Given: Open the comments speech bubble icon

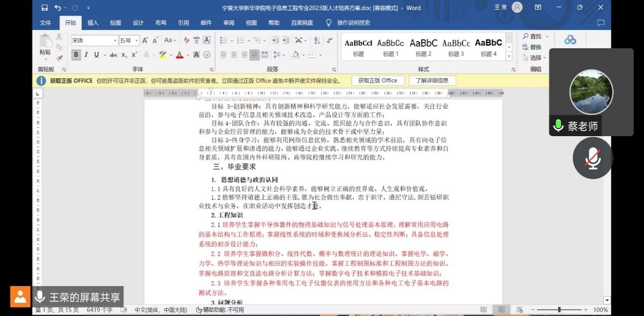Looking at the screenshot, I should 601,23.
